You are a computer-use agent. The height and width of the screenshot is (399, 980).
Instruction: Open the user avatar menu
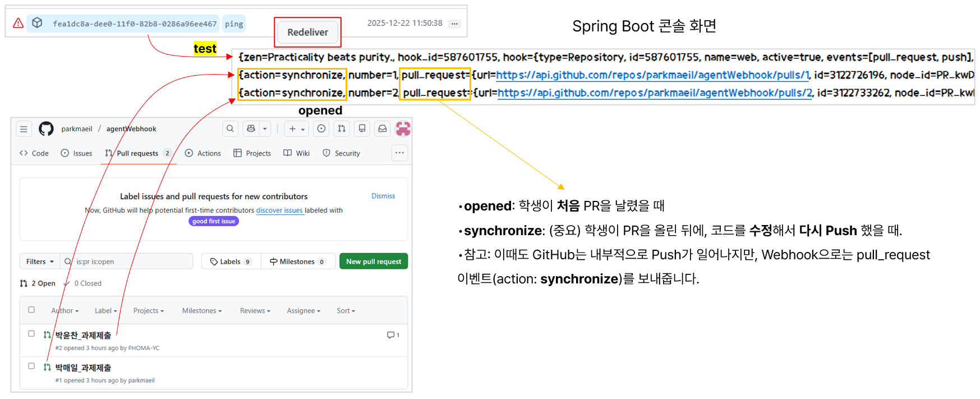[403, 129]
